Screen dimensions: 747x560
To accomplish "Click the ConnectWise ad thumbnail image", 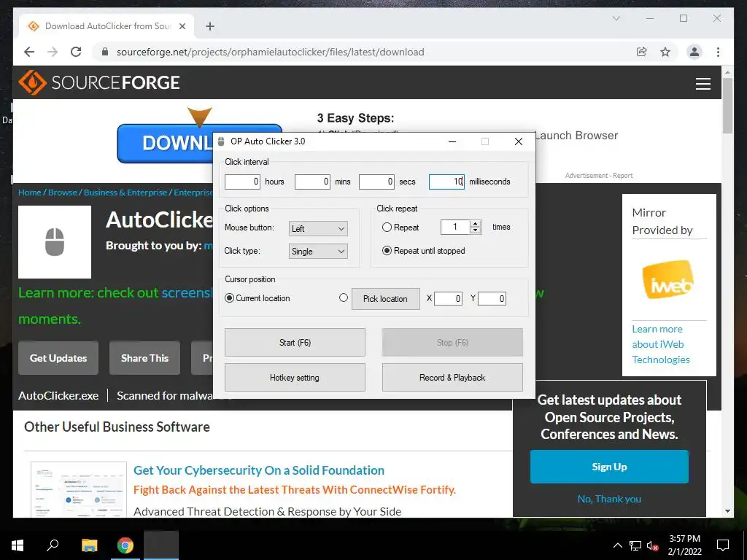I will [x=79, y=489].
